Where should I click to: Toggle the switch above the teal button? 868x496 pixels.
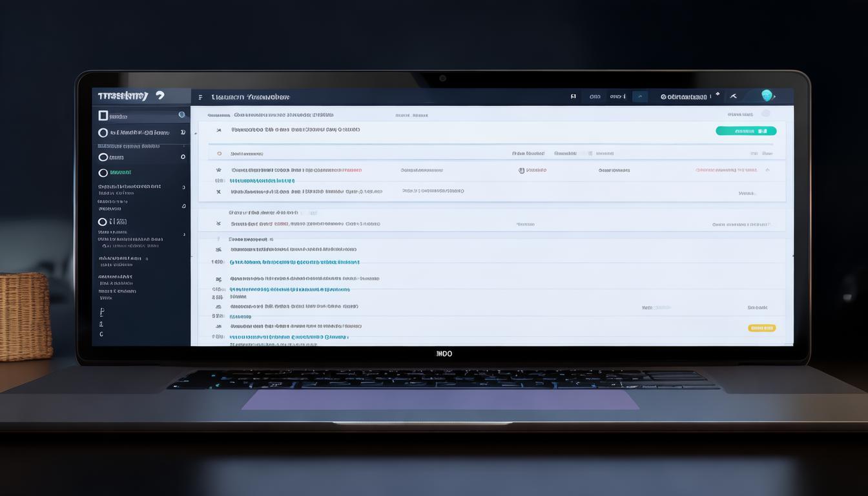pos(765,114)
